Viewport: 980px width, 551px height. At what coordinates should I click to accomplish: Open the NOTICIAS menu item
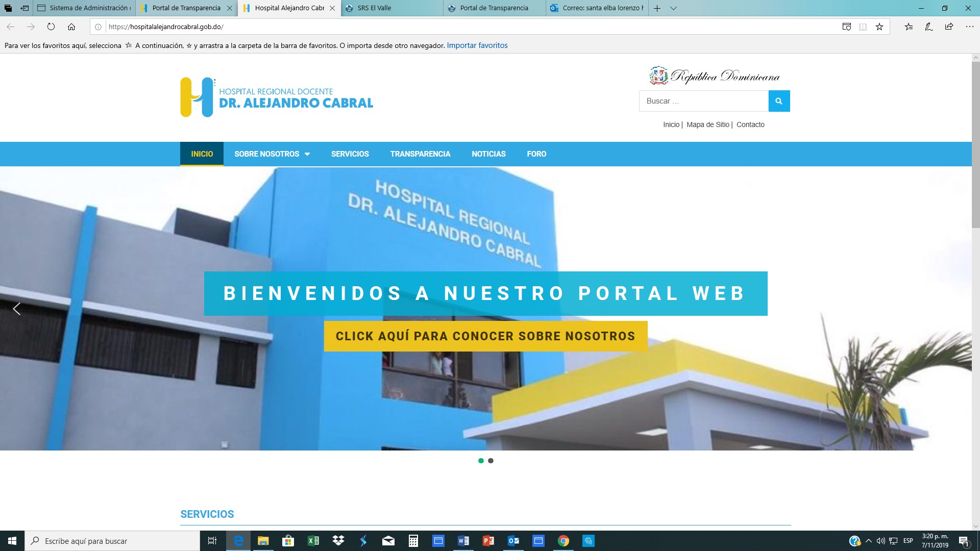pyautogui.click(x=488, y=154)
